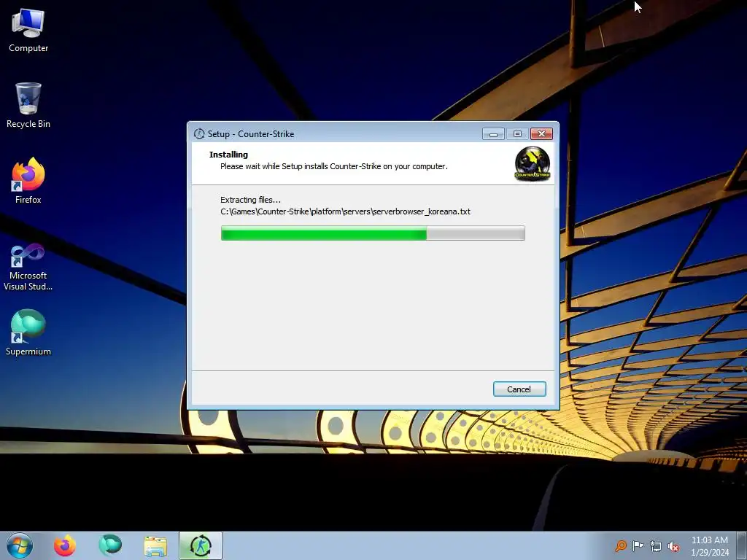The image size is (747, 560).
Task: Select the Recycle Bin desktop icon
Action: coord(28,106)
